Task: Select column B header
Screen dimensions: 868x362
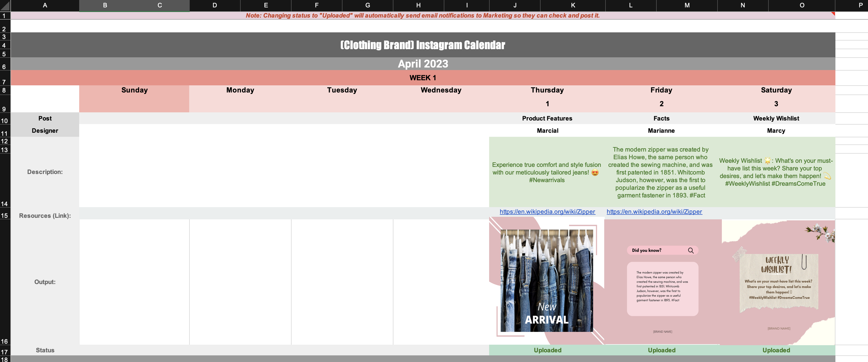Action: pos(105,5)
